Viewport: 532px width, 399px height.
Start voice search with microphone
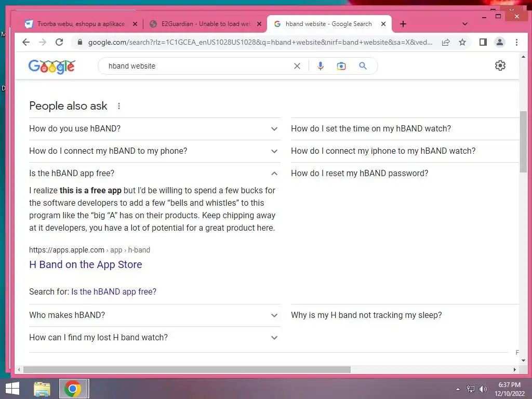(x=320, y=66)
